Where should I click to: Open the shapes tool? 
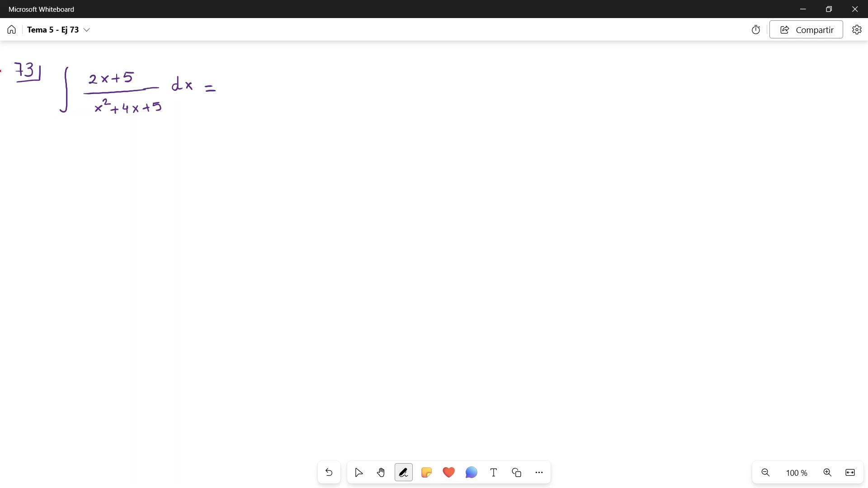point(516,473)
